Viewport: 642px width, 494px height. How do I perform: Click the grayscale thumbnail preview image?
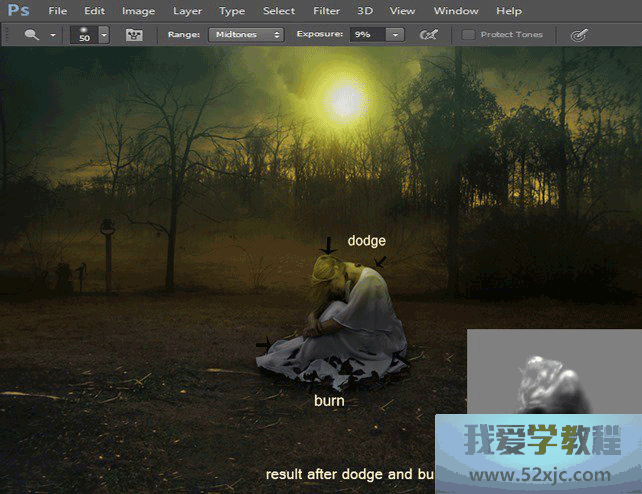552,372
